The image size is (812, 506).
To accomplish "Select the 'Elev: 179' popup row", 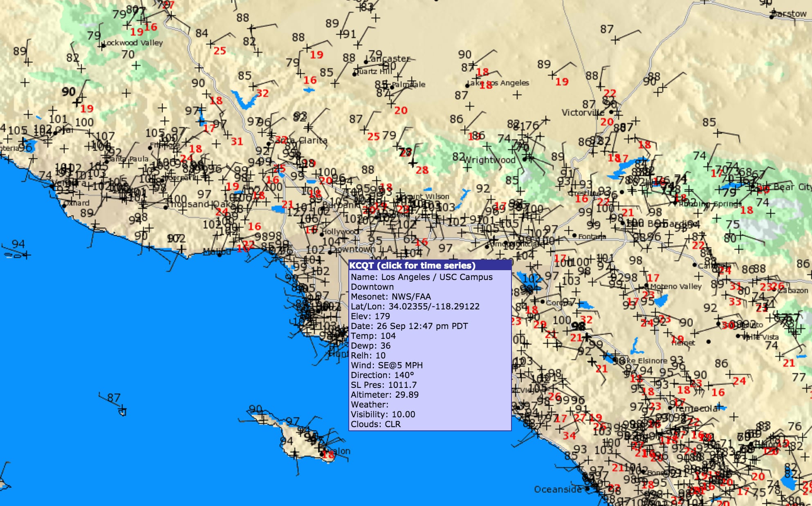I will (370, 316).
